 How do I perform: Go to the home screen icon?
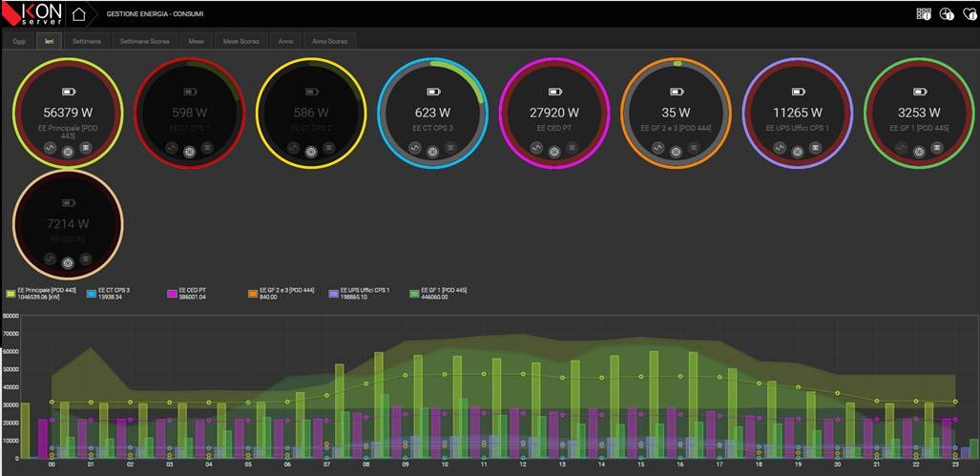(x=78, y=13)
